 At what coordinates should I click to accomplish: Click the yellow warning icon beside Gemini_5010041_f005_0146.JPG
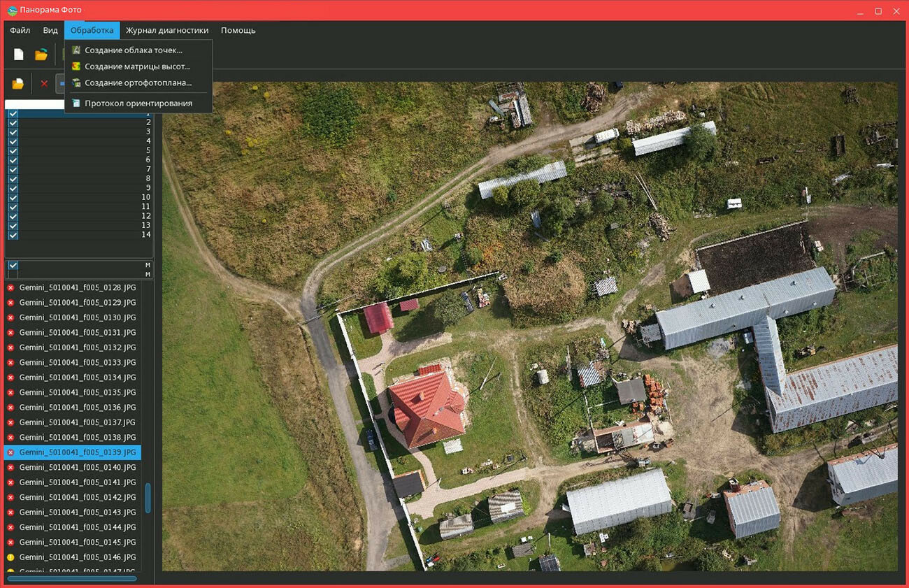tap(10, 557)
